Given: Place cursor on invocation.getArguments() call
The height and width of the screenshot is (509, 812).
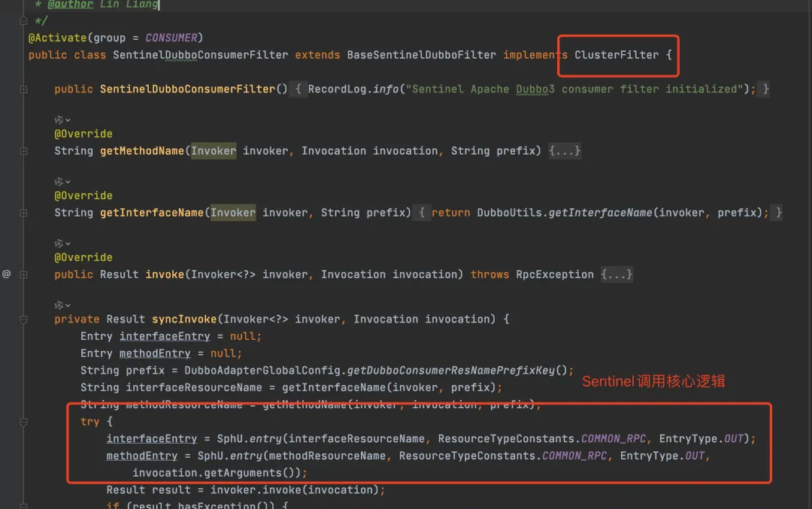Looking at the screenshot, I should (x=217, y=473).
